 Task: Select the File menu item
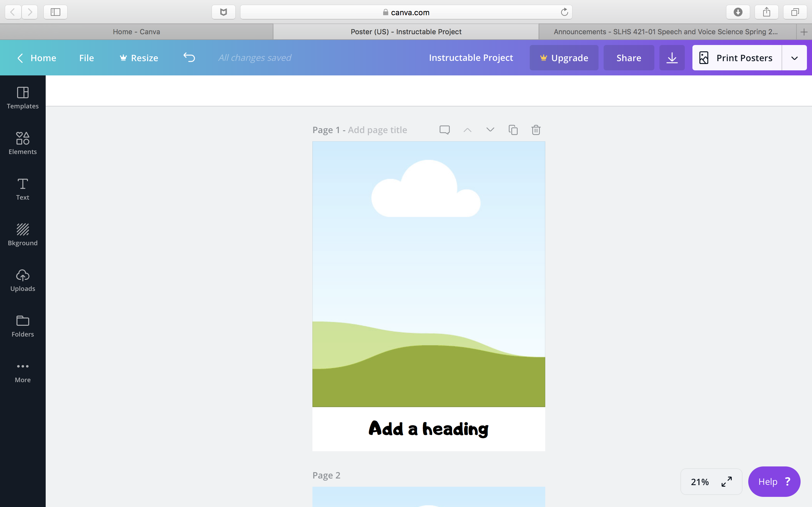click(x=86, y=57)
